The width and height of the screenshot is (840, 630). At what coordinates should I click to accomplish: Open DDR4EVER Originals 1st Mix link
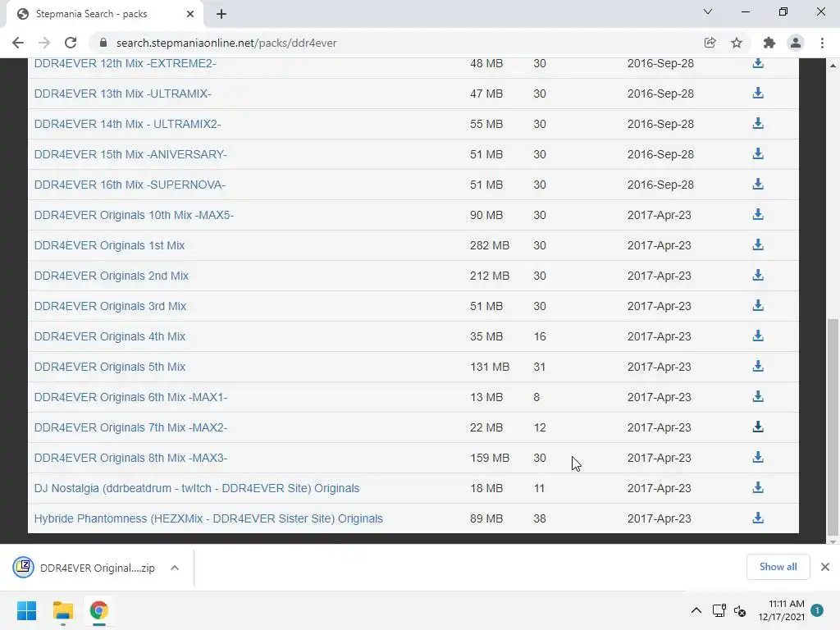(x=109, y=245)
